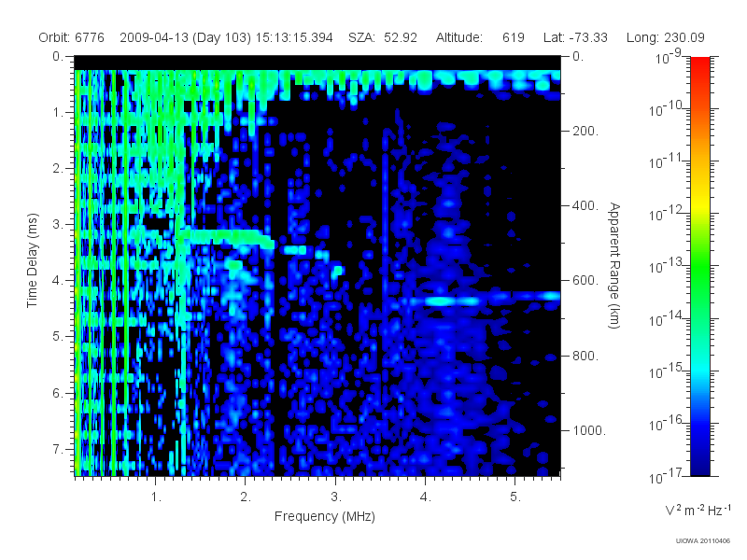Click the dark blue bottom of the color bar
The width and height of the screenshot is (747, 560).
point(700,464)
